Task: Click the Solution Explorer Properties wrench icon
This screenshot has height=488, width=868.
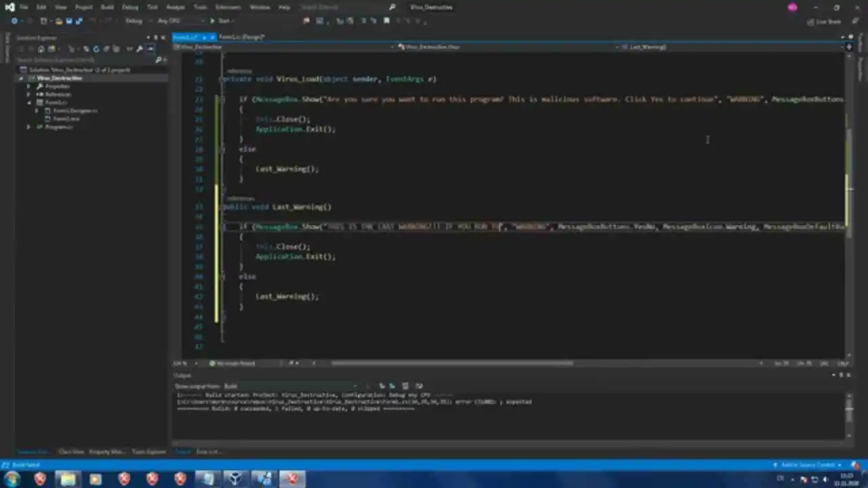Action: [140, 49]
